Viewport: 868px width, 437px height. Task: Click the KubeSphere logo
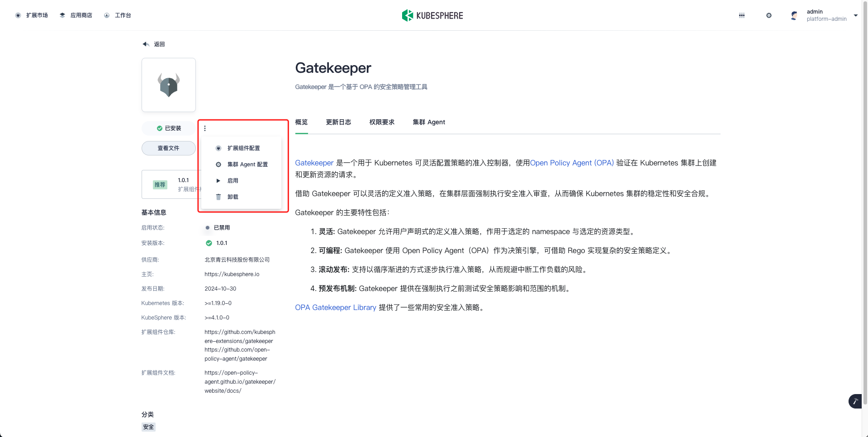coord(432,15)
